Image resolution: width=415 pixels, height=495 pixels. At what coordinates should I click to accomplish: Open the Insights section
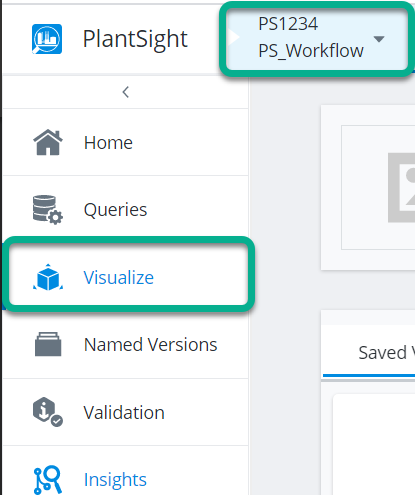126,479
